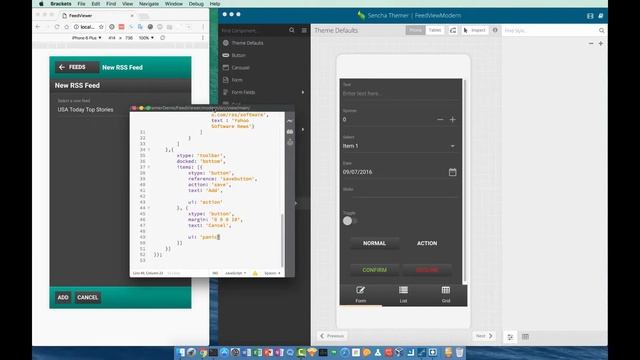Screen dimensions: 640x360
Task: Open the Brackets Live Preview lightning icon
Action: 290,121
